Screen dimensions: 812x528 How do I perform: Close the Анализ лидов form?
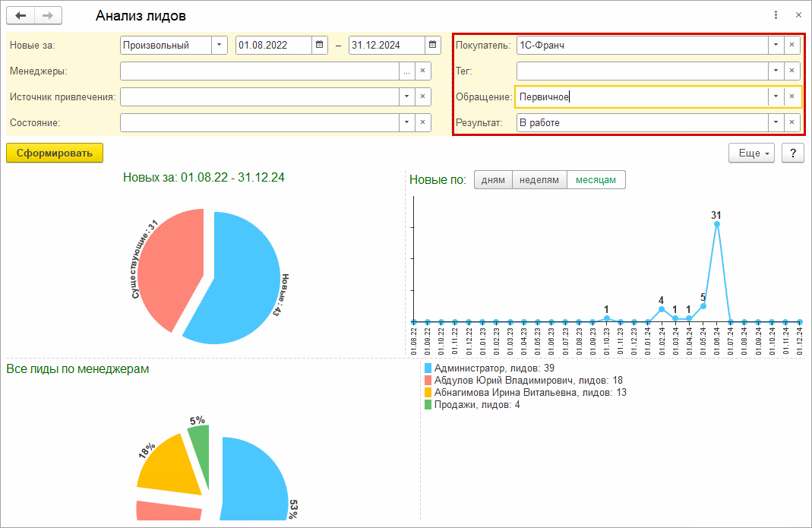pyautogui.click(x=798, y=15)
